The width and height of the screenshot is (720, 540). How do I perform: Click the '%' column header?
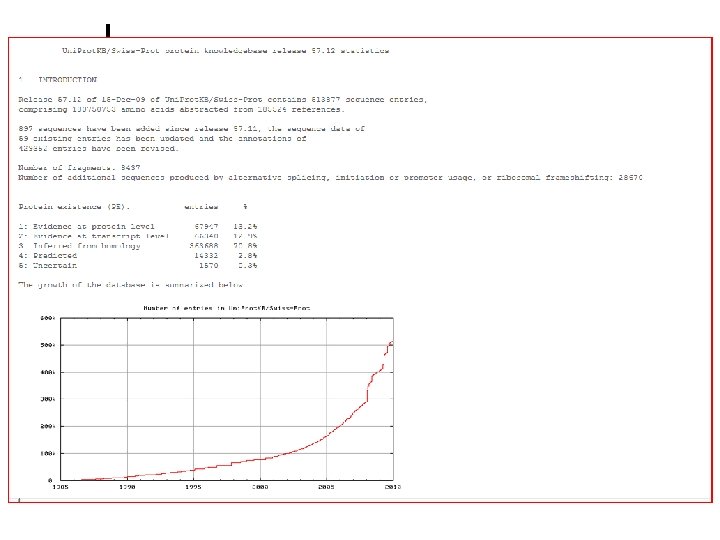(x=246, y=207)
